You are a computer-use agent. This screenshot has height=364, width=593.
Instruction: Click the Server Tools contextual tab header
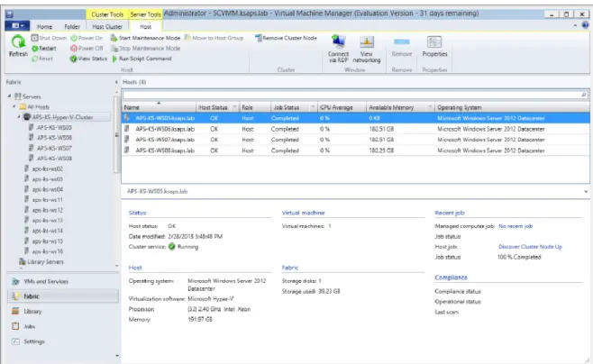146,14
